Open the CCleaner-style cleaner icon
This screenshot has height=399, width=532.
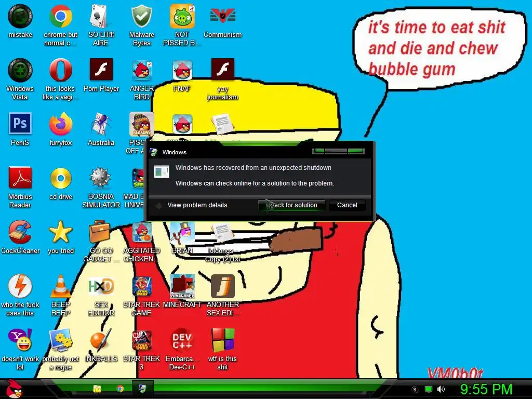(20, 232)
